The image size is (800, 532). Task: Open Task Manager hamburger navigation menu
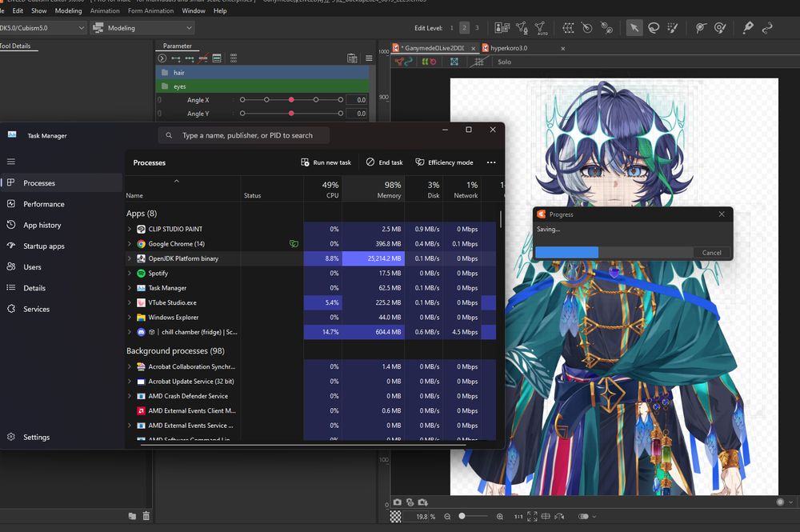[11, 162]
